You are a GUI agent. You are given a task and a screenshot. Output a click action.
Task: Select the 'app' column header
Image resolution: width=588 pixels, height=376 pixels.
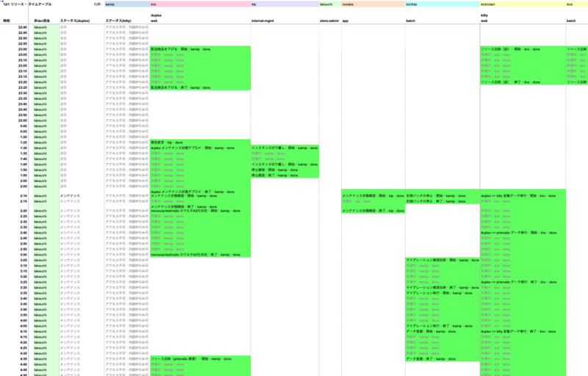pyautogui.click(x=345, y=21)
